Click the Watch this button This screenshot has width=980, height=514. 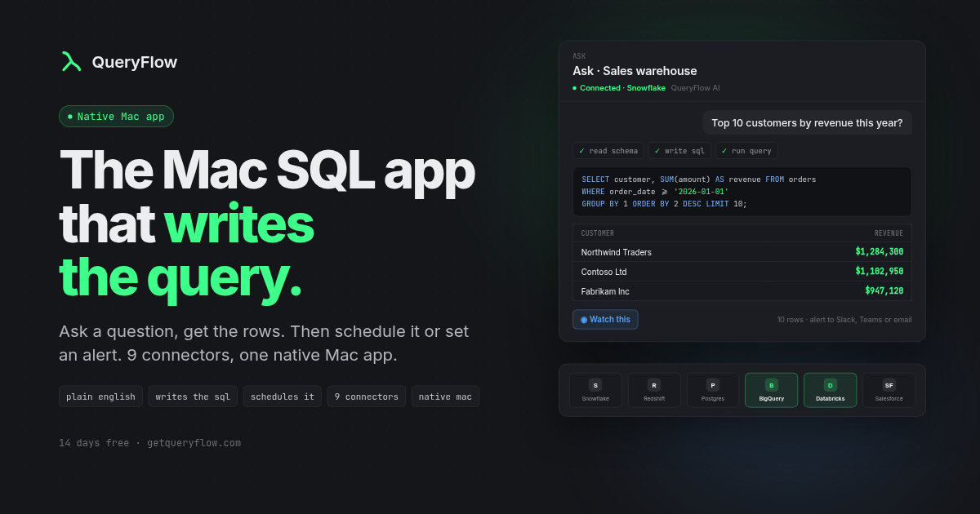pyautogui.click(x=605, y=320)
